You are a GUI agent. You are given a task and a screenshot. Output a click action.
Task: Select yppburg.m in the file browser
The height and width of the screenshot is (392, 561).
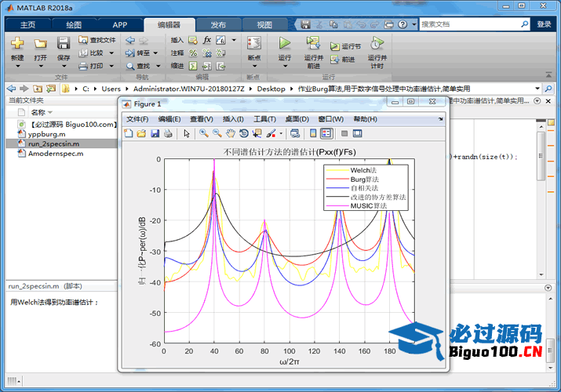[x=49, y=134]
